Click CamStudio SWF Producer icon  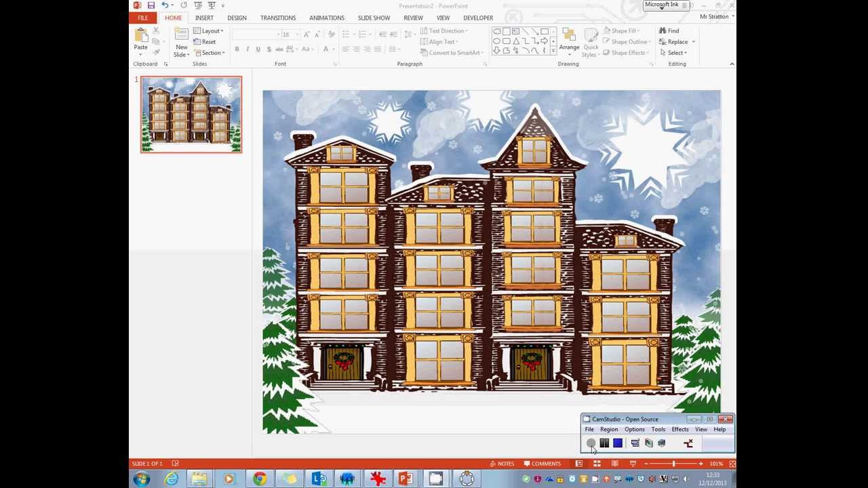point(662,443)
